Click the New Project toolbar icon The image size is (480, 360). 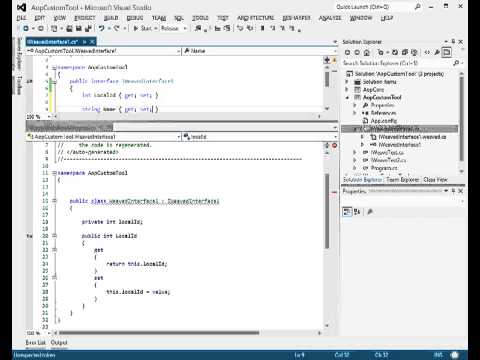(x=54, y=29)
